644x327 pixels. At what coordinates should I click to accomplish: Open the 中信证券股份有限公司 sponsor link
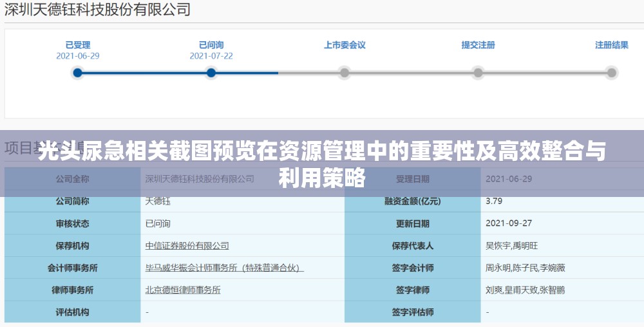point(187,246)
